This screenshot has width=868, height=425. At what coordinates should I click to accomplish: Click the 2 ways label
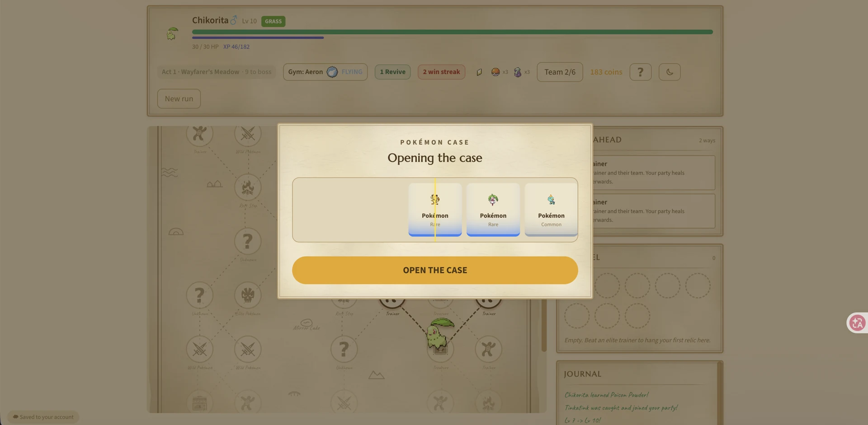pyautogui.click(x=707, y=140)
